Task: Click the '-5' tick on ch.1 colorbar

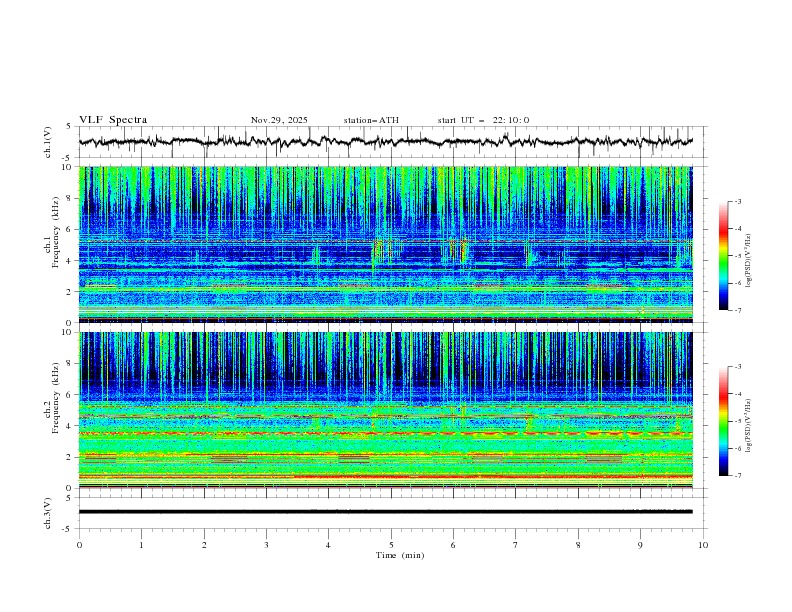Action: (737, 256)
